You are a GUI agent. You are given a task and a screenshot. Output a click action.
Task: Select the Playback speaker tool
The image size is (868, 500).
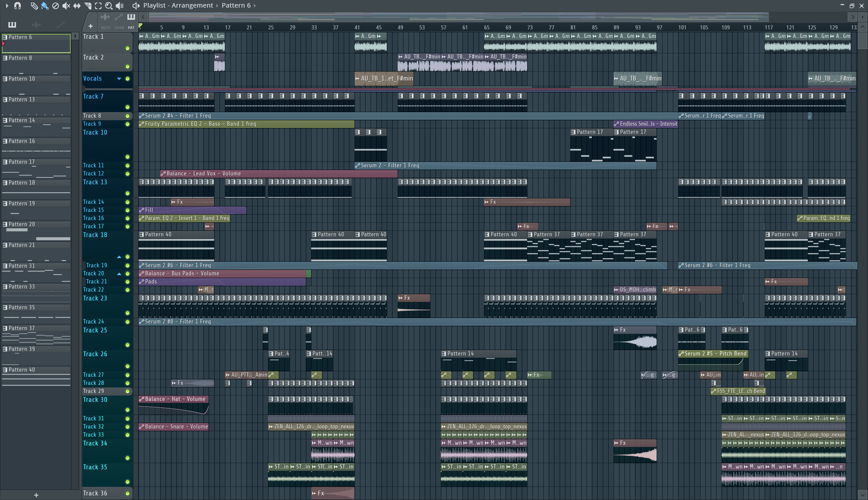pos(119,6)
